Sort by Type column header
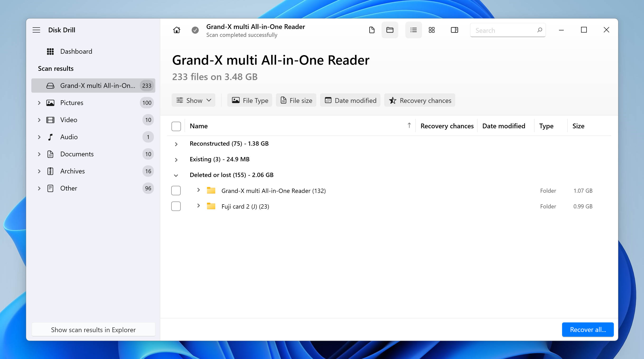644x359 pixels. click(x=546, y=126)
